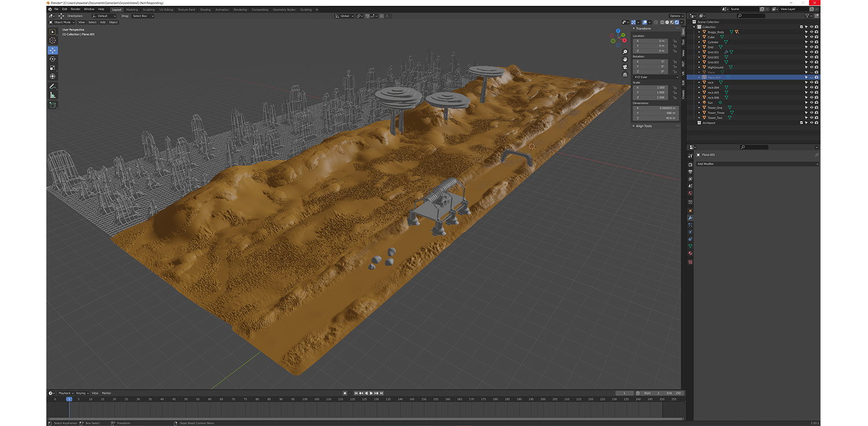Screen dimensions: 868x426
Task: Open the XYZ Euler rotation mode dropdown
Action: [656, 77]
